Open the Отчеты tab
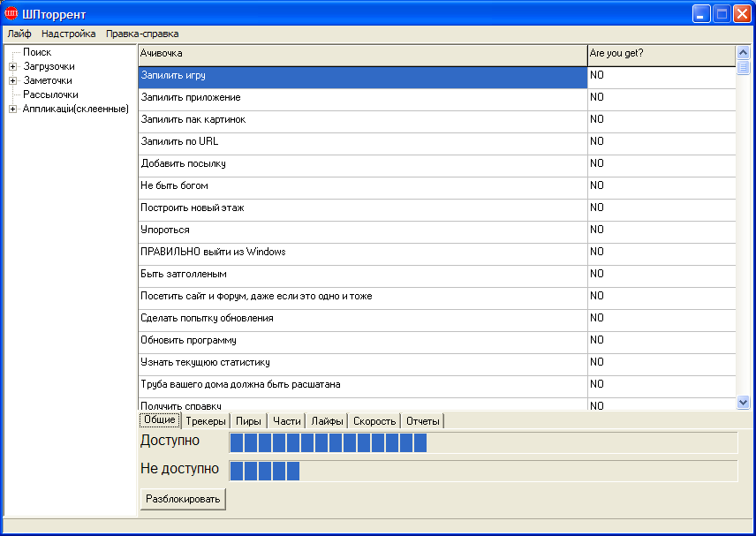 pyautogui.click(x=423, y=421)
